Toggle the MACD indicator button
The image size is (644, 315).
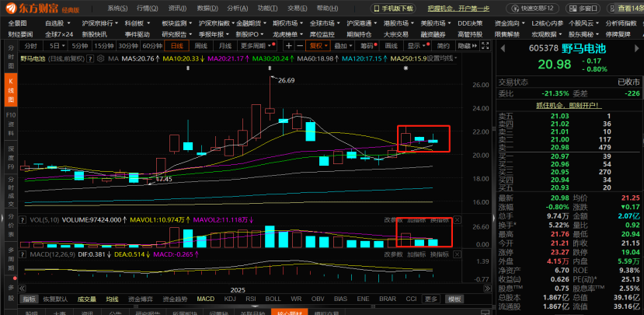pos(205,299)
